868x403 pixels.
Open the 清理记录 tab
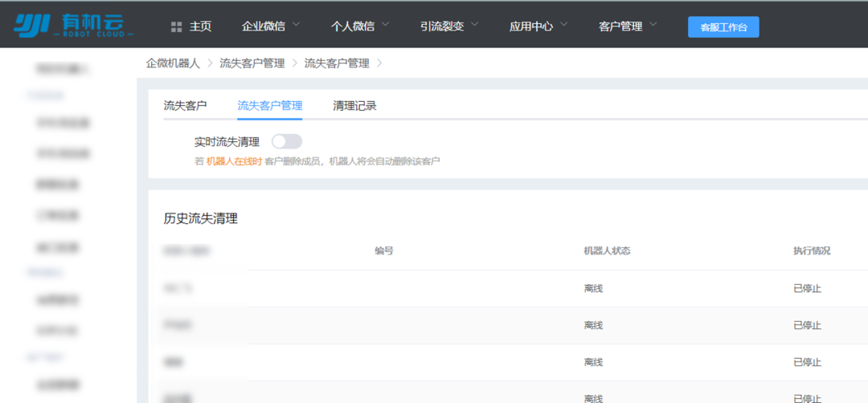click(354, 105)
